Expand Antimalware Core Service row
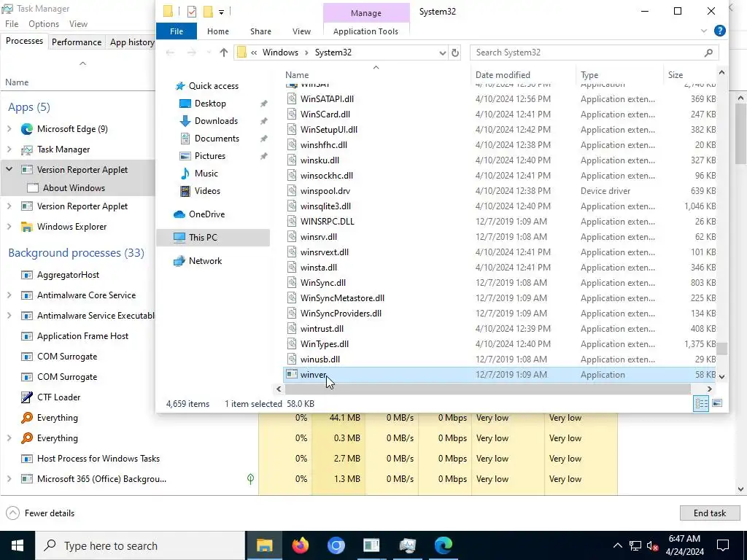Image resolution: width=747 pixels, height=560 pixels. pyautogui.click(x=9, y=295)
